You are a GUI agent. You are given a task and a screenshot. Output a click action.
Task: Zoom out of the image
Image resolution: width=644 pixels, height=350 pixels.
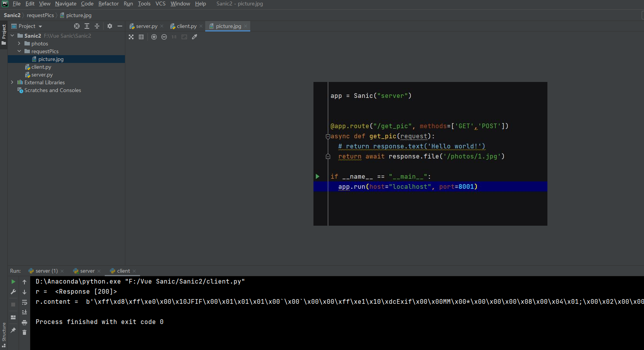164,37
